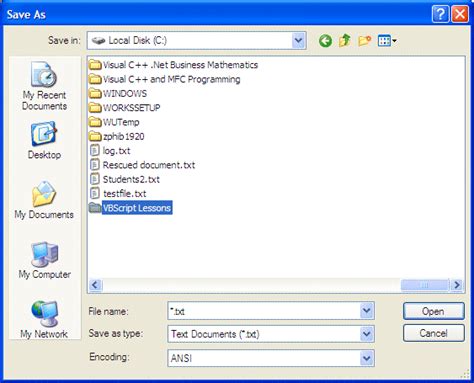
Task: Click the 'Text Documents (*.txt)' value
Action: pyautogui.click(x=215, y=334)
